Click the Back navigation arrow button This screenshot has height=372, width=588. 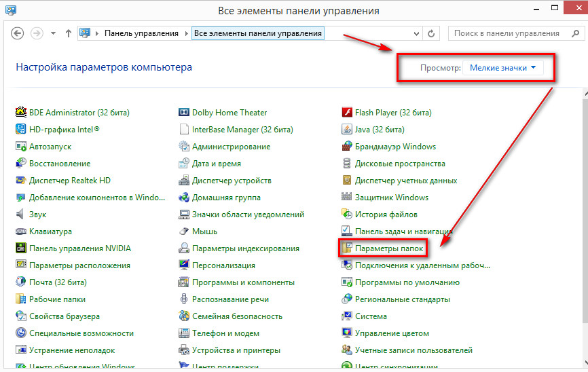point(18,33)
